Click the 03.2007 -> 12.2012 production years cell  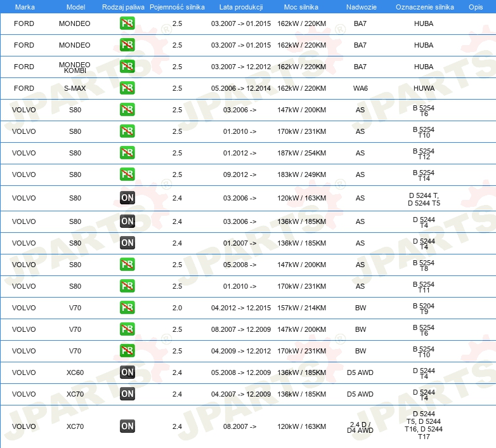click(x=241, y=67)
